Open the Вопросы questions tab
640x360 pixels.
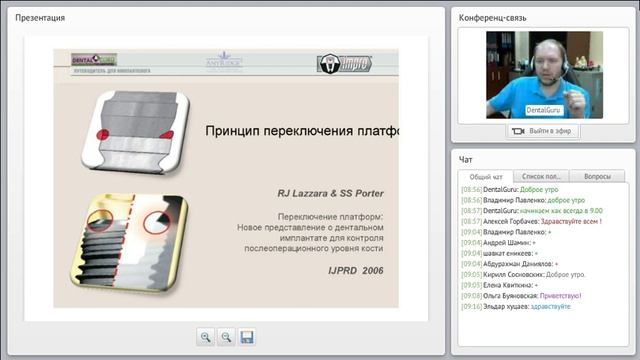coord(597,176)
